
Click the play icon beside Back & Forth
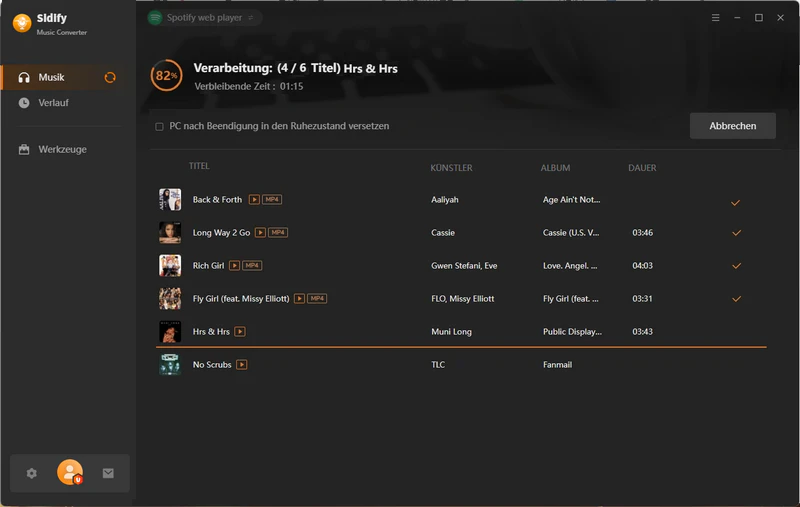(x=254, y=199)
